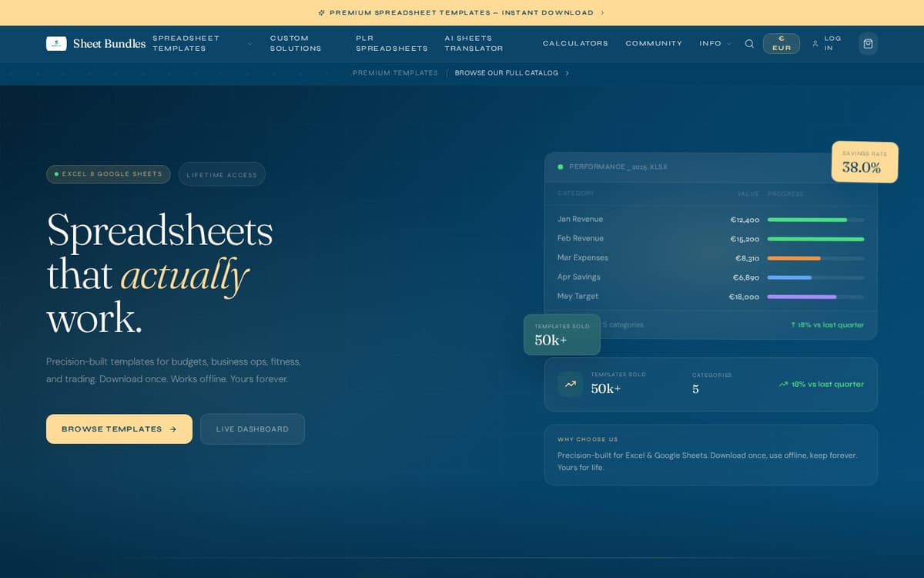
Task: Select the Lifetime Access pill
Action: [222, 174]
